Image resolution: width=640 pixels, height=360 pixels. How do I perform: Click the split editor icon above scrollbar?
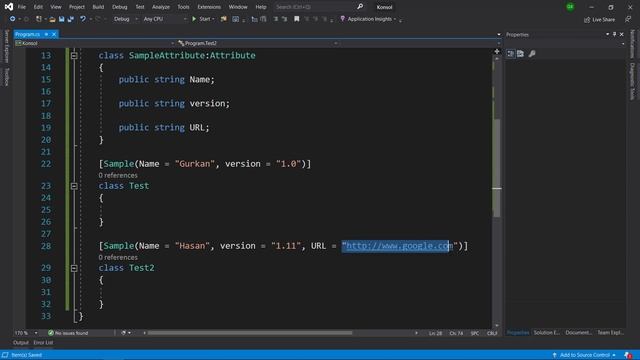[x=497, y=51]
